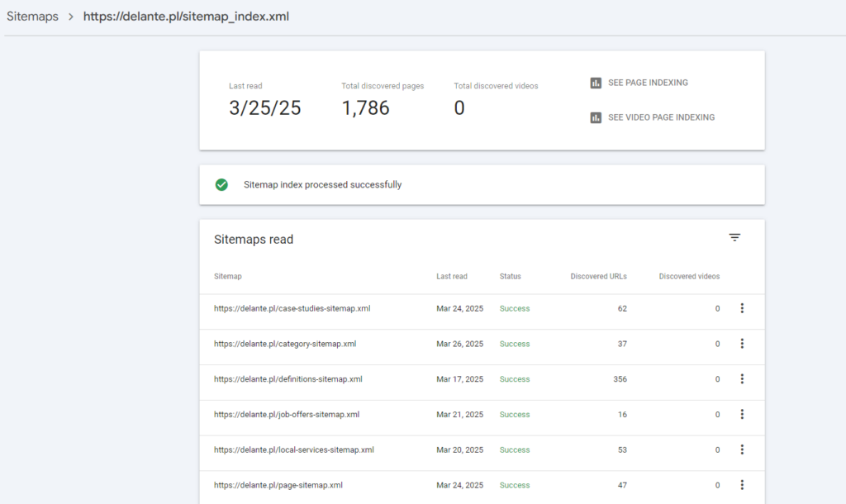Open more options for the local-services-sitemap row
Screen dimensions: 846x504
(x=742, y=449)
